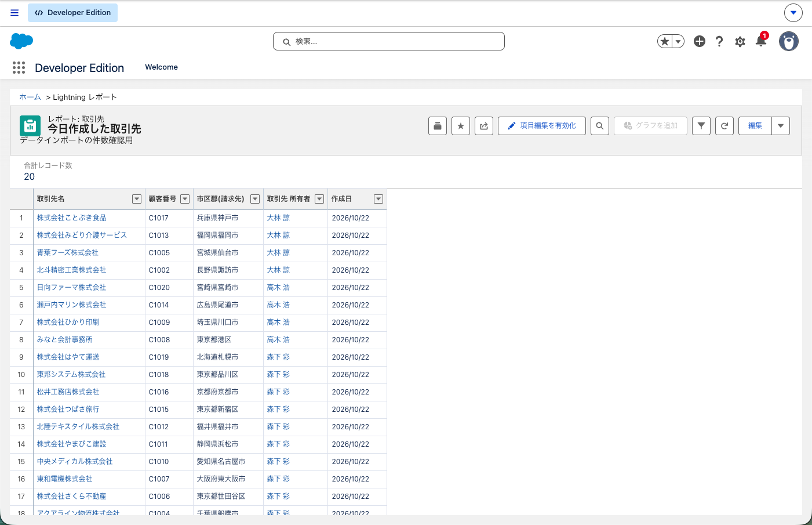Viewport: 812px width, 525px height.
Task: Click the Salesforce cloud logo
Action: tap(21, 41)
